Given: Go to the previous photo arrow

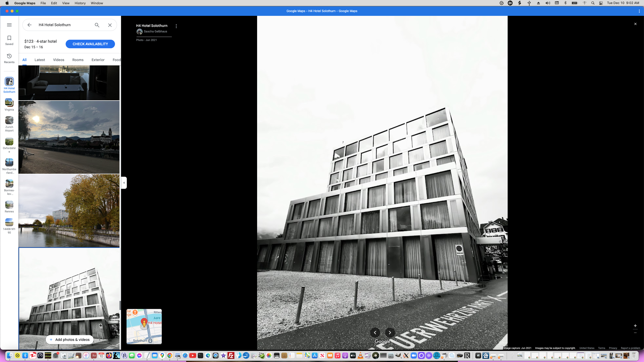Looking at the screenshot, I should click(375, 333).
